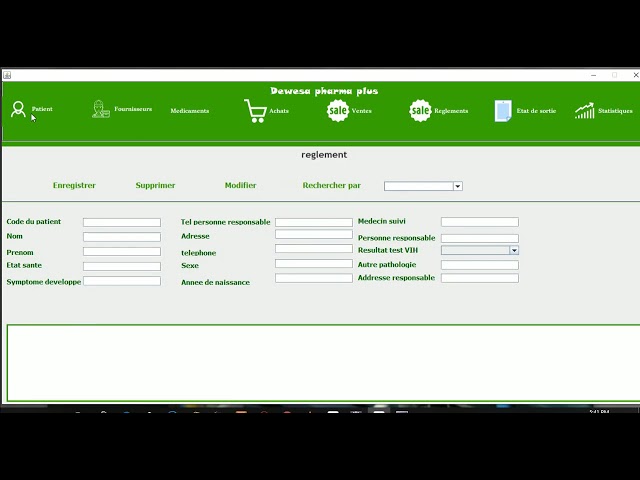Focus the Addresse responsable input field
Viewport: 640px width, 480px height.
point(480,278)
